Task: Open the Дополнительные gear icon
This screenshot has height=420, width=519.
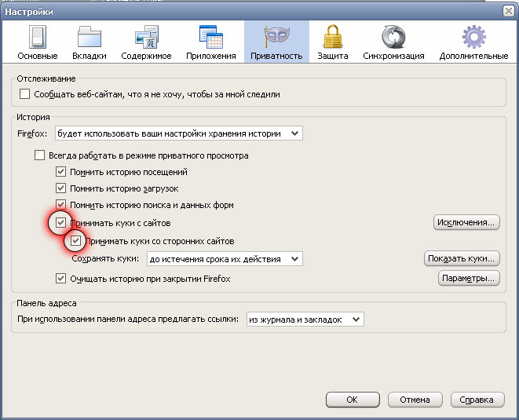Action: pyautogui.click(x=473, y=38)
